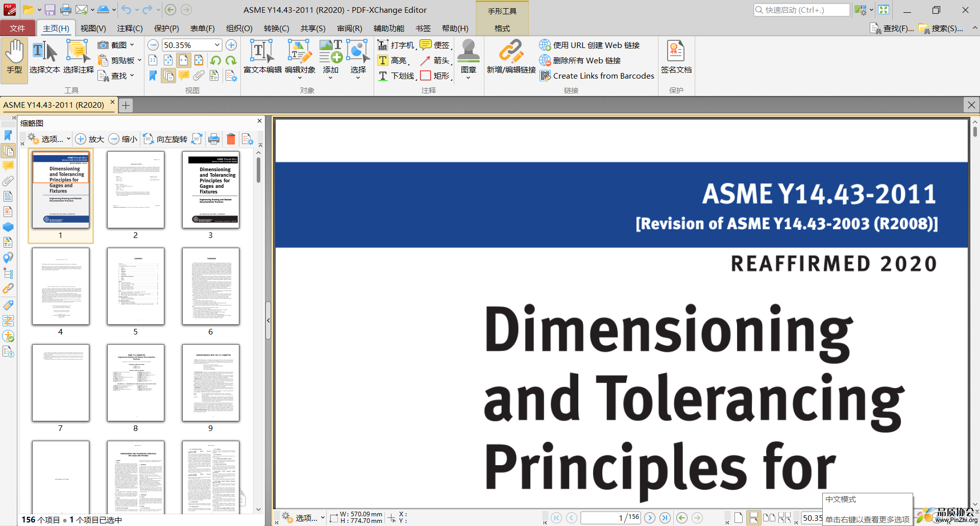This screenshot has height=526, width=980.
Task: Activate the Select Text (选择文本) tool
Action: (44, 57)
